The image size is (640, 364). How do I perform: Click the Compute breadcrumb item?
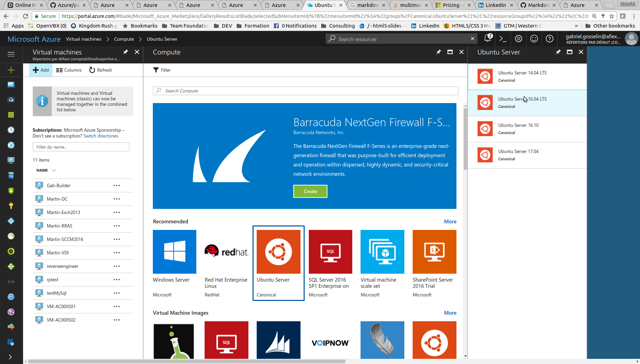pyautogui.click(x=124, y=39)
